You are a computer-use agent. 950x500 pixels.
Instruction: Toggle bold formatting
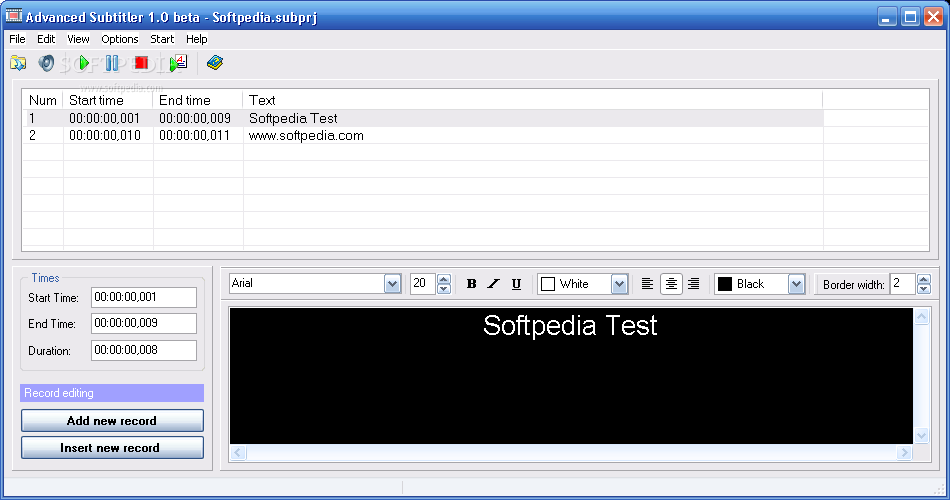(x=471, y=284)
